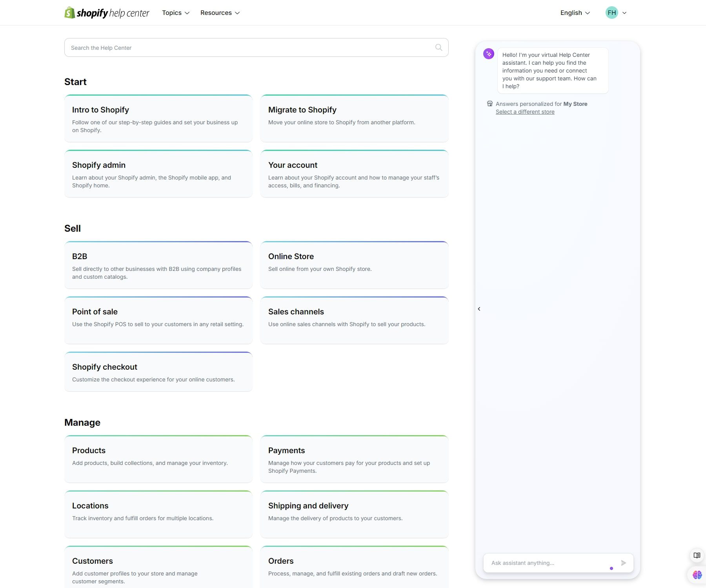Send a message with the arrow icon
This screenshot has height=588, width=706.
click(x=623, y=563)
